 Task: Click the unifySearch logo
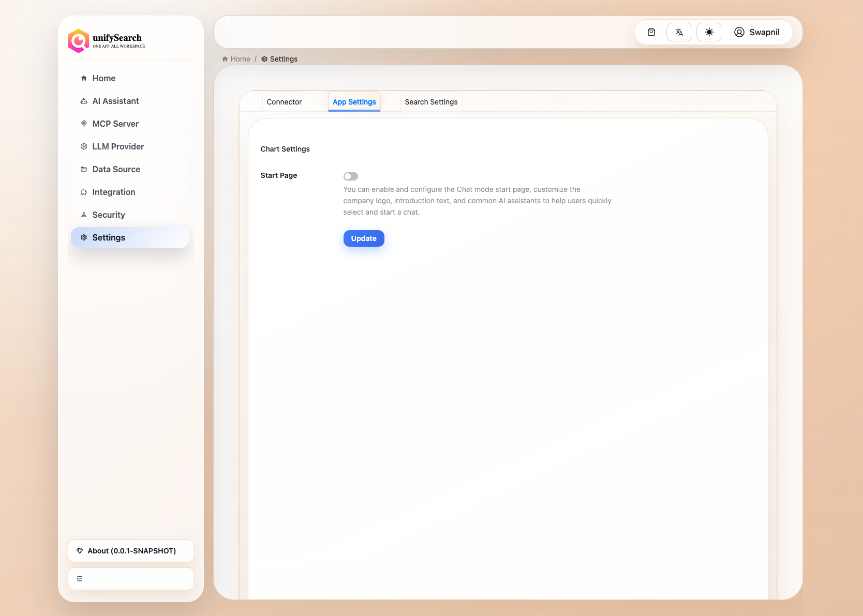point(105,41)
